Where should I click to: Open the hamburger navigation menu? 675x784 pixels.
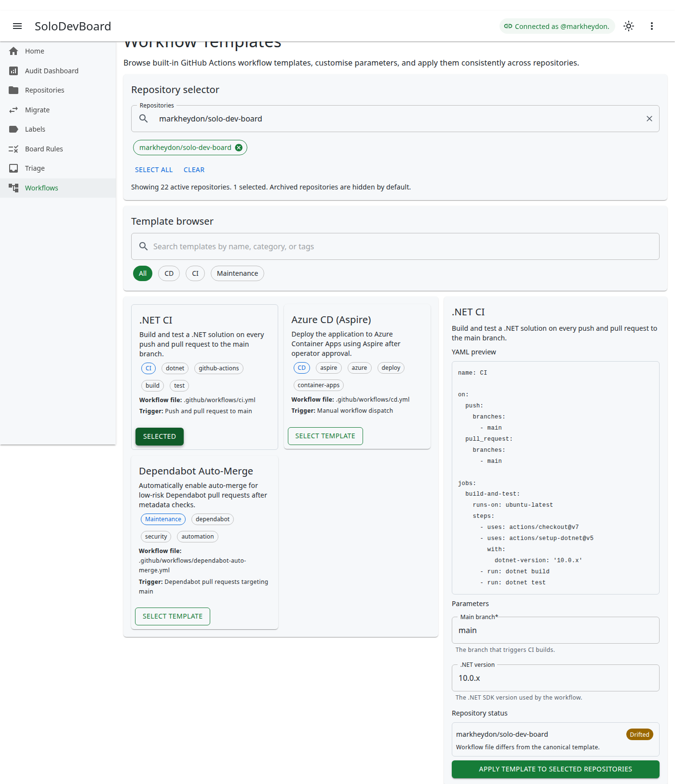pyautogui.click(x=17, y=26)
